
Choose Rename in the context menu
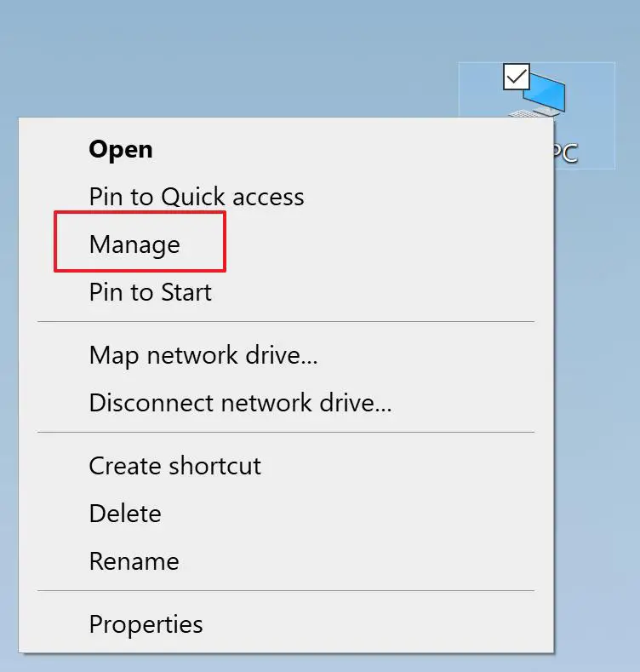[134, 561]
